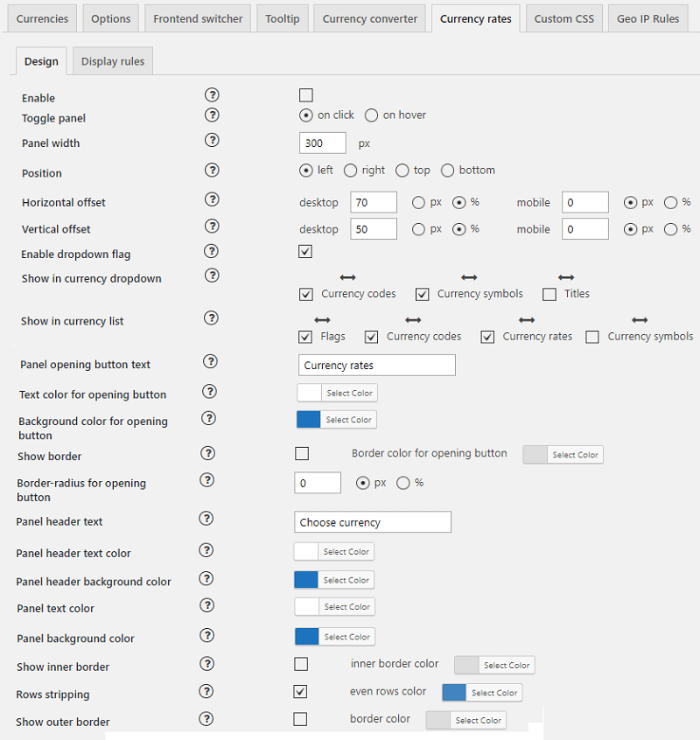This screenshot has height=740, width=700.
Task: Click the Panel header text field
Action: 373,522
